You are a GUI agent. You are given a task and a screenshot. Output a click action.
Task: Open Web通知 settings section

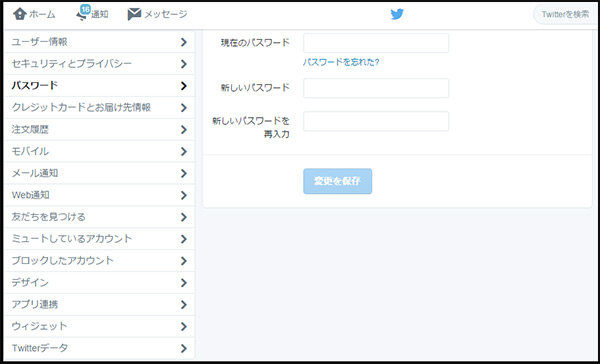(x=99, y=195)
